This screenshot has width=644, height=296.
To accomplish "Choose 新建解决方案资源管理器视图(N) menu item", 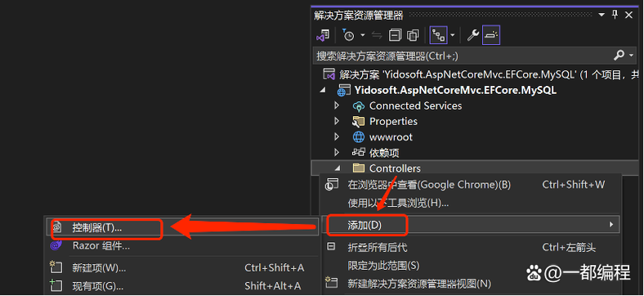I will pyautogui.click(x=471, y=283).
